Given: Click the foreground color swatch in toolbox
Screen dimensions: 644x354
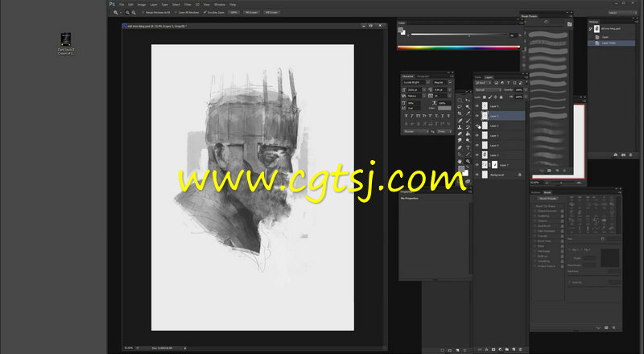Looking at the screenshot, I should [x=461, y=168].
